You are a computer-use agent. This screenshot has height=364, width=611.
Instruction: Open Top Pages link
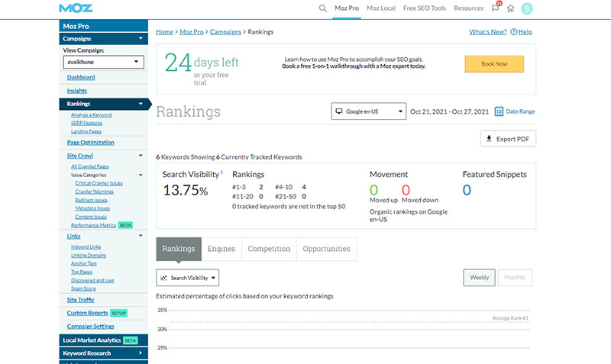(x=82, y=272)
